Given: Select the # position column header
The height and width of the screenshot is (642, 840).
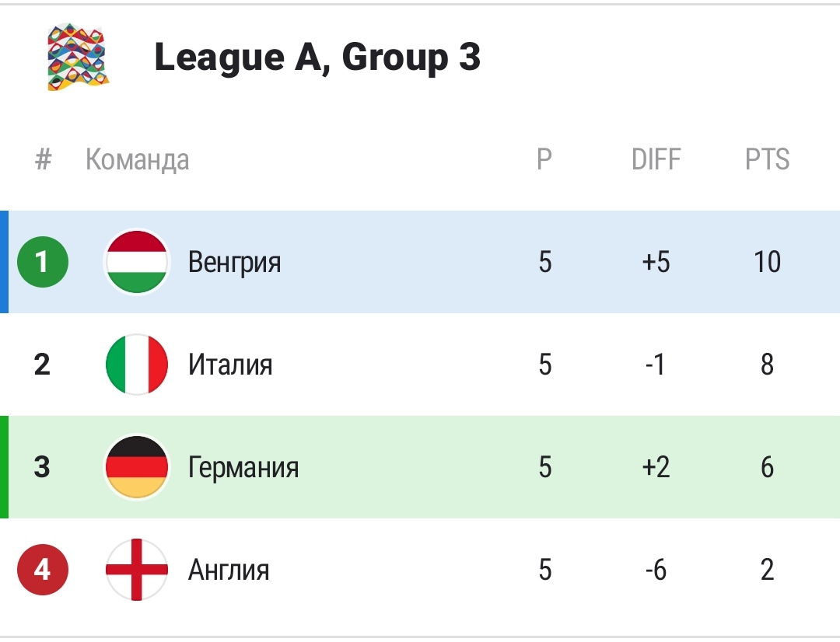Looking at the screenshot, I should 43,159.
